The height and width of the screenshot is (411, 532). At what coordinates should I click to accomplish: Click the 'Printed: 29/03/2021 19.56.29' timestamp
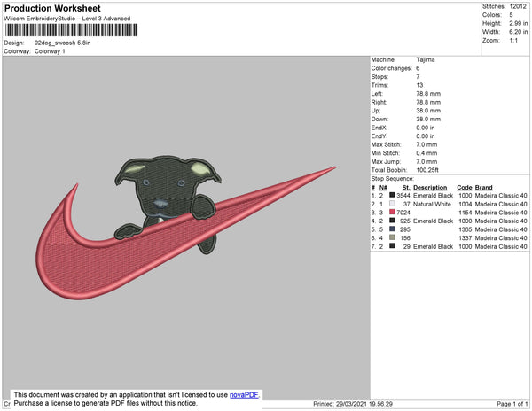pyautogui.click(x=353, y=404)
